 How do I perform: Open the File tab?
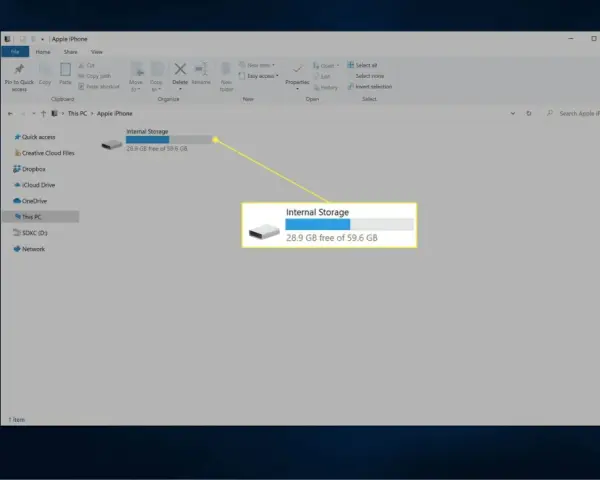pos(15,52)
